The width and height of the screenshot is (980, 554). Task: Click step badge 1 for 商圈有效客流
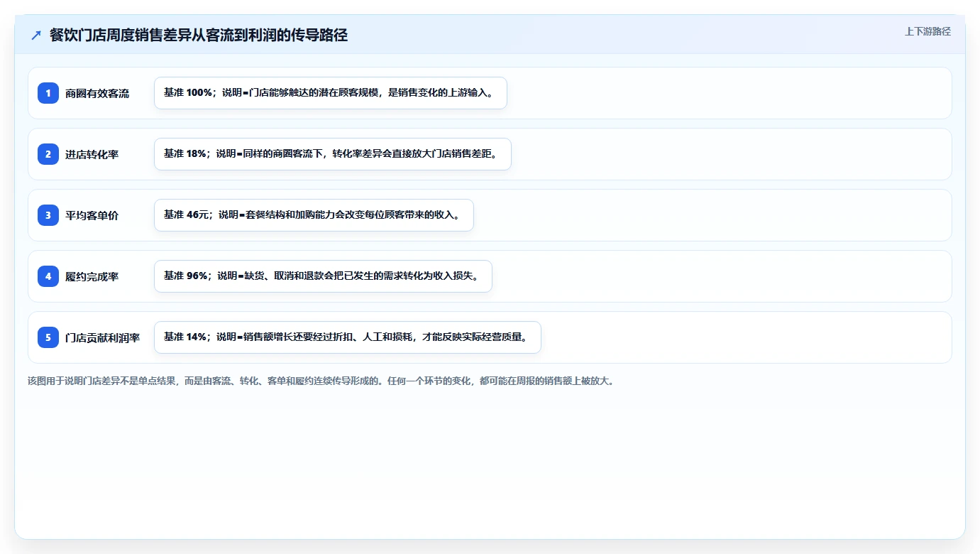click(x=48, y=93)
